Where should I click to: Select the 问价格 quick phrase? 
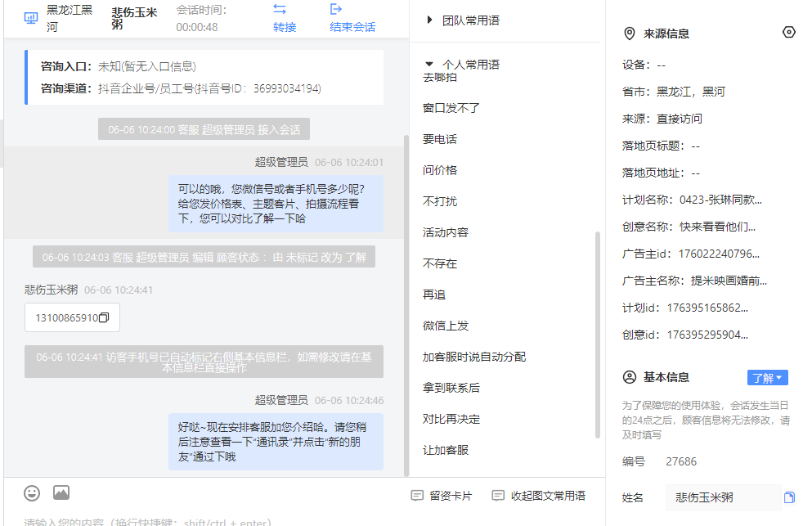tap(440, 170)
